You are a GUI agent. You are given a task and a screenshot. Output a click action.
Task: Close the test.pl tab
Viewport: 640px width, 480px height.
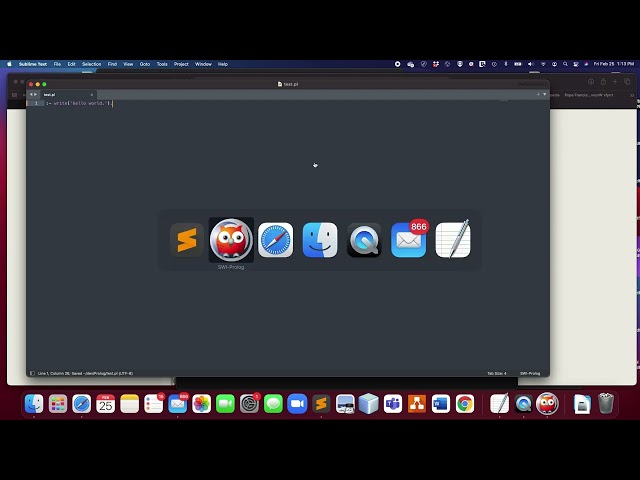[91, 95]
